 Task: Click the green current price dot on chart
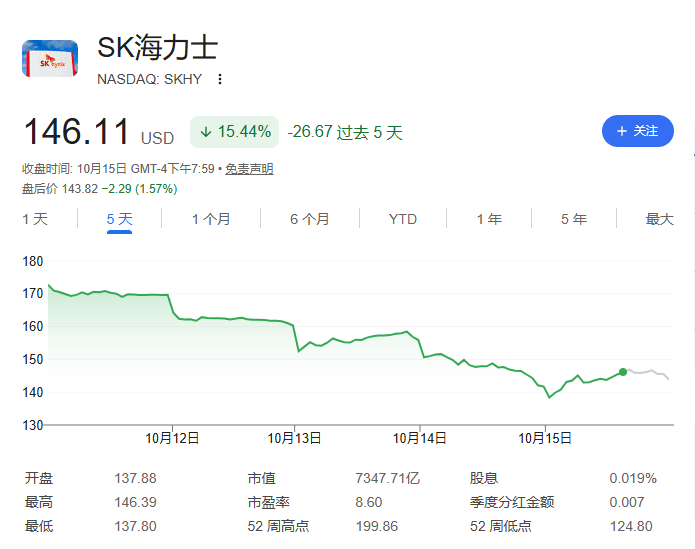(x=623, y=372)
